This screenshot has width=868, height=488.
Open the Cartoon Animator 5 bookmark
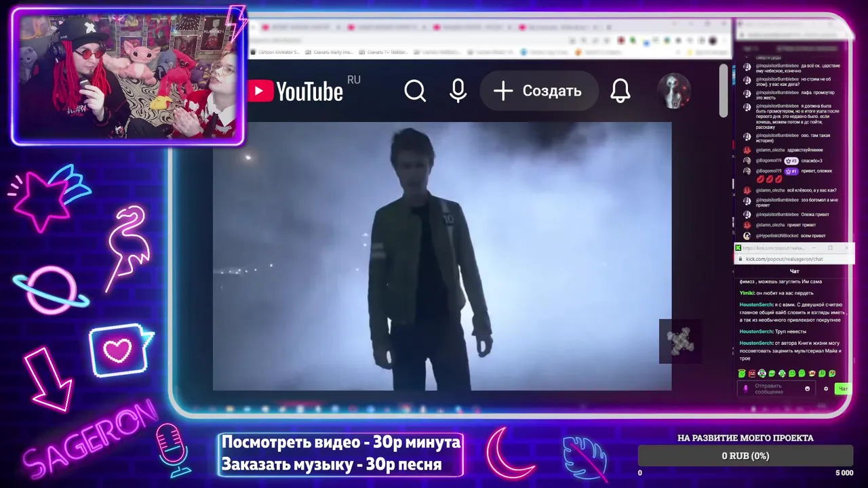point(275,52)
